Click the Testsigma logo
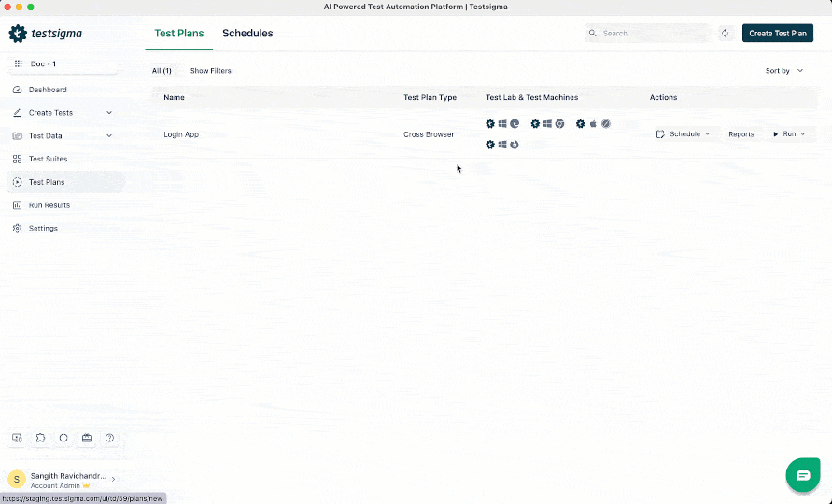The width and height of the screenshot is (832, 504). [x=46, y=34]
